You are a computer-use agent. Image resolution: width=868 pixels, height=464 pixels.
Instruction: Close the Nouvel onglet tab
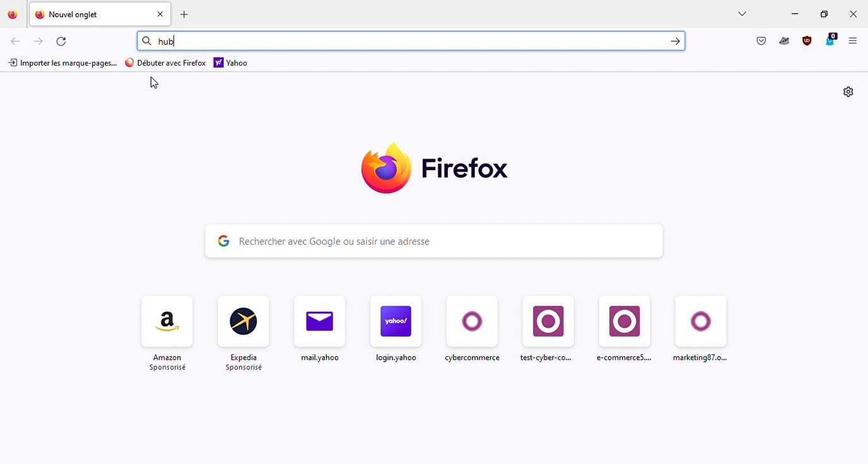(160, 14)
